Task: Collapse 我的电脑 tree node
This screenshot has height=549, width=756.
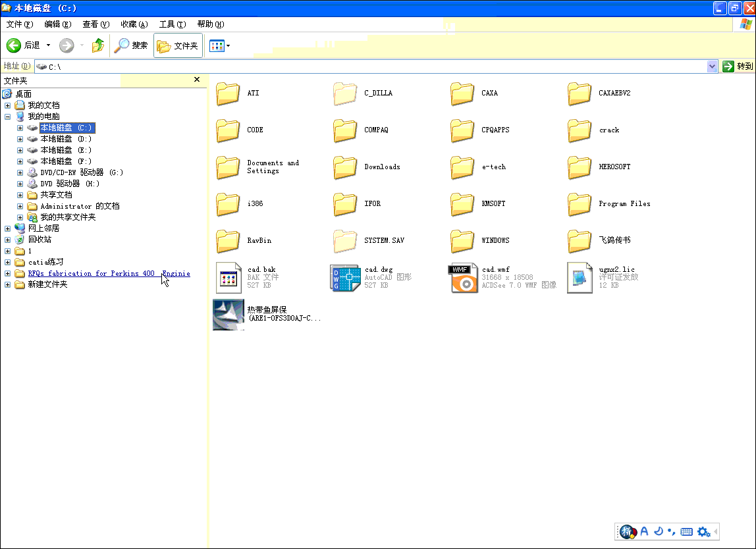Action: tap(8, 117)
